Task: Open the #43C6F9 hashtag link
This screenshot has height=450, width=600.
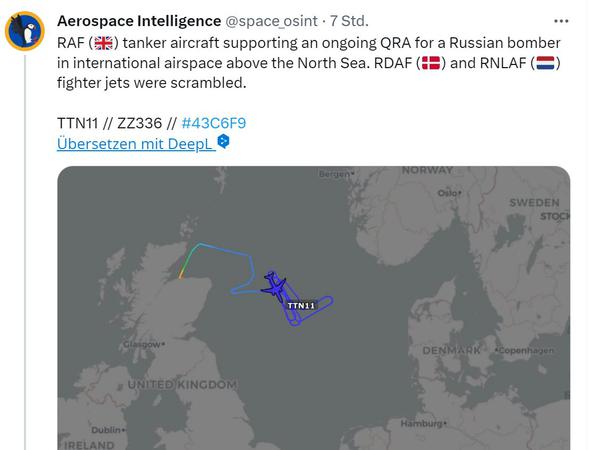Action: pyautogui.click(x=214, y=123)
